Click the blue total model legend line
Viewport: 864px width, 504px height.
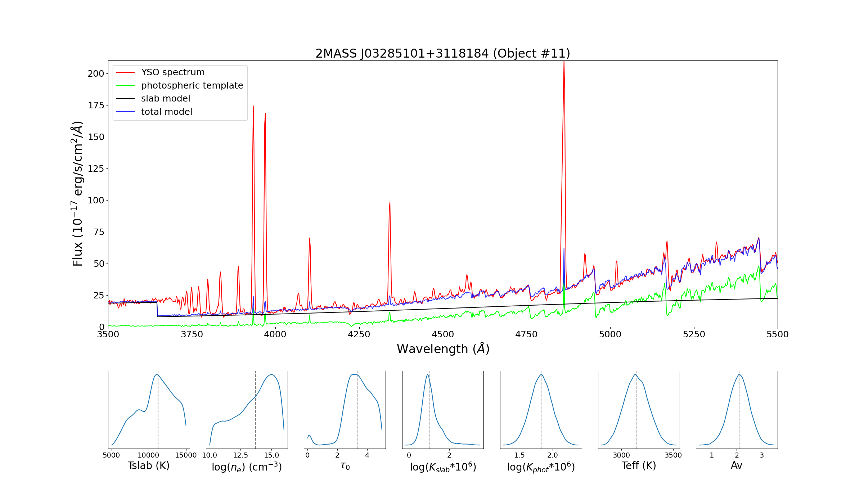click(x=125, y=112)
